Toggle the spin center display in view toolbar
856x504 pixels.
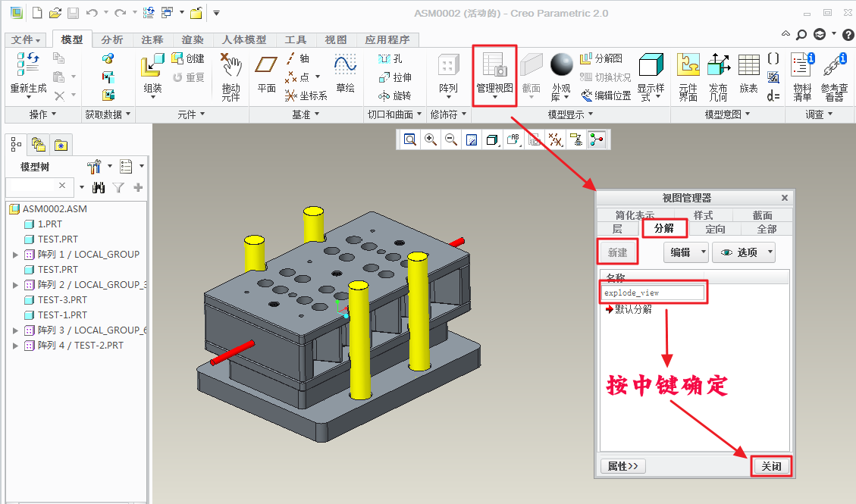point(597,139)
